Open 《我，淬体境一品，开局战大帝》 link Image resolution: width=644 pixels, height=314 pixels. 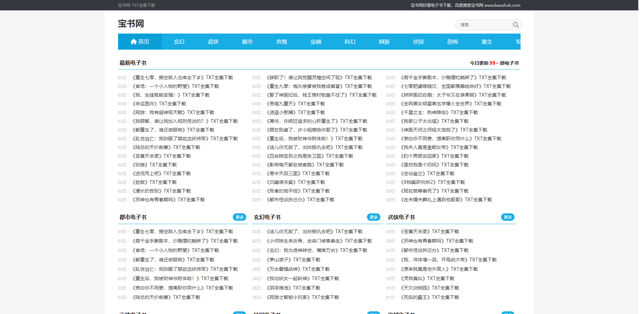pyautogui.click(x=448, y=260)
